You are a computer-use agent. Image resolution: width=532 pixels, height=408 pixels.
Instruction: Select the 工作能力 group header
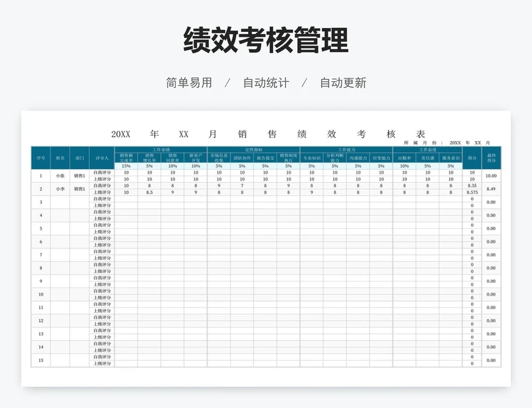(346, 150)
